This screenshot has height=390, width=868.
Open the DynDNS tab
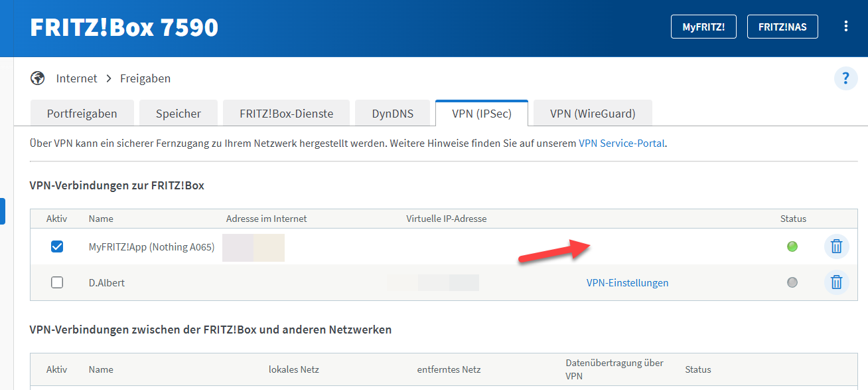coord(393,114)
